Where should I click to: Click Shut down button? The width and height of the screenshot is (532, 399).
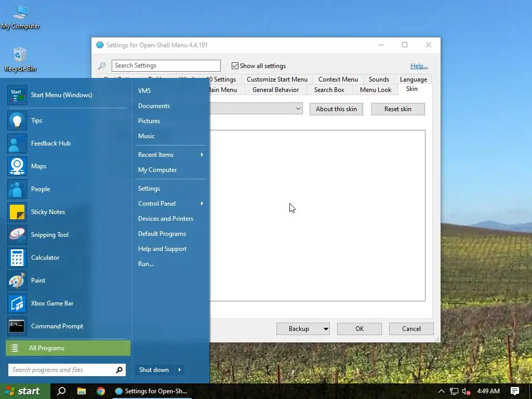[x=154, y=370]
